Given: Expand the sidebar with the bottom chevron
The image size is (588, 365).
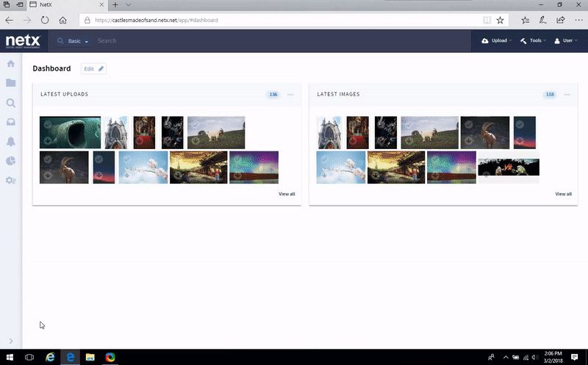Looking at the screenshot, I should 10,341.
